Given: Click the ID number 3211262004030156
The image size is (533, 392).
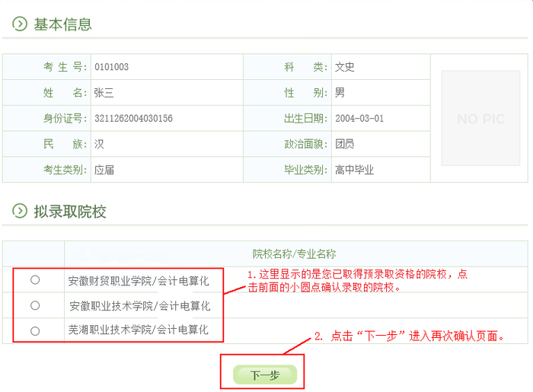Looking at the screenshot, I should click(133, 118).
